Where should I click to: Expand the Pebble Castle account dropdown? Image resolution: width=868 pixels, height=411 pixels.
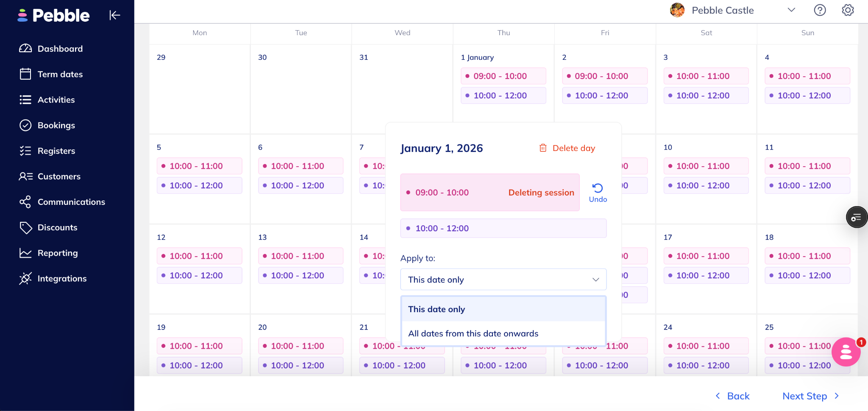click(791, 10)
